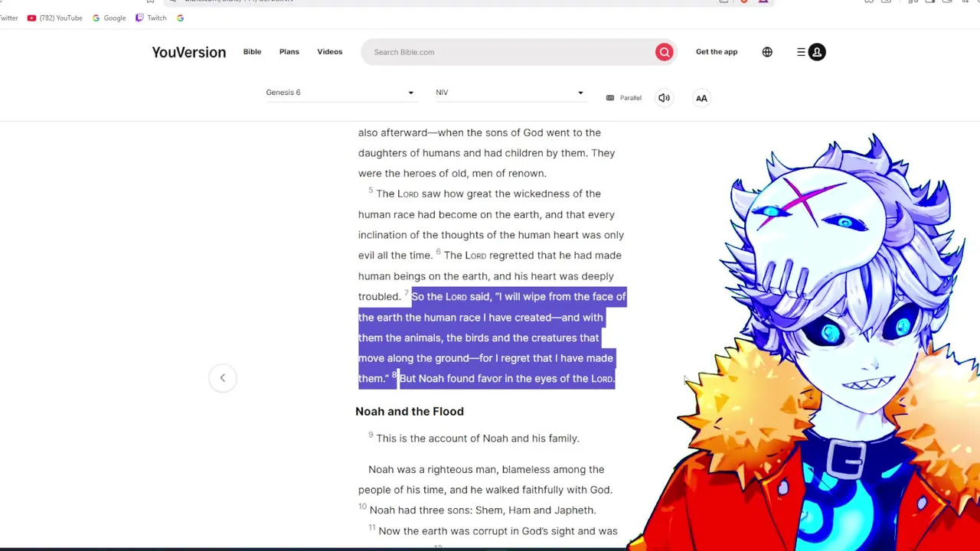
Task: Open the Twitch bookmark
Action: pos(151,18)
